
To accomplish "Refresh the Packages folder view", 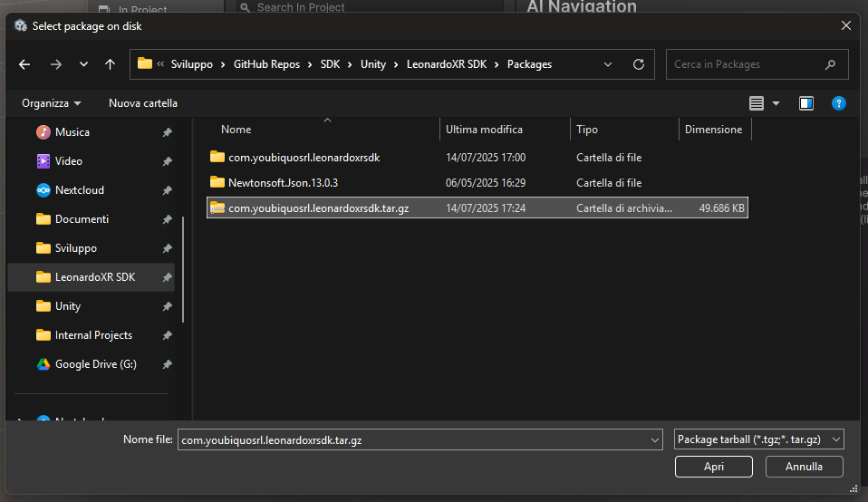I will [638, 64].
